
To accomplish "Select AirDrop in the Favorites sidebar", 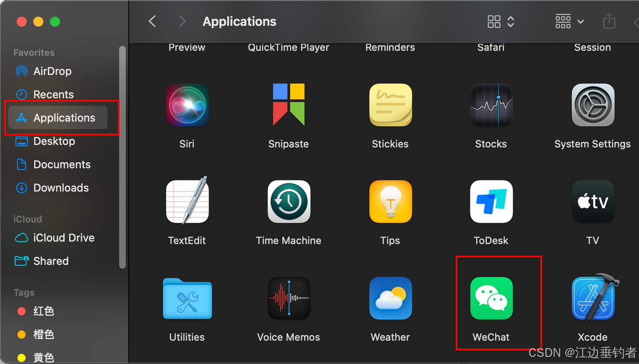I will tap(58, 71).
